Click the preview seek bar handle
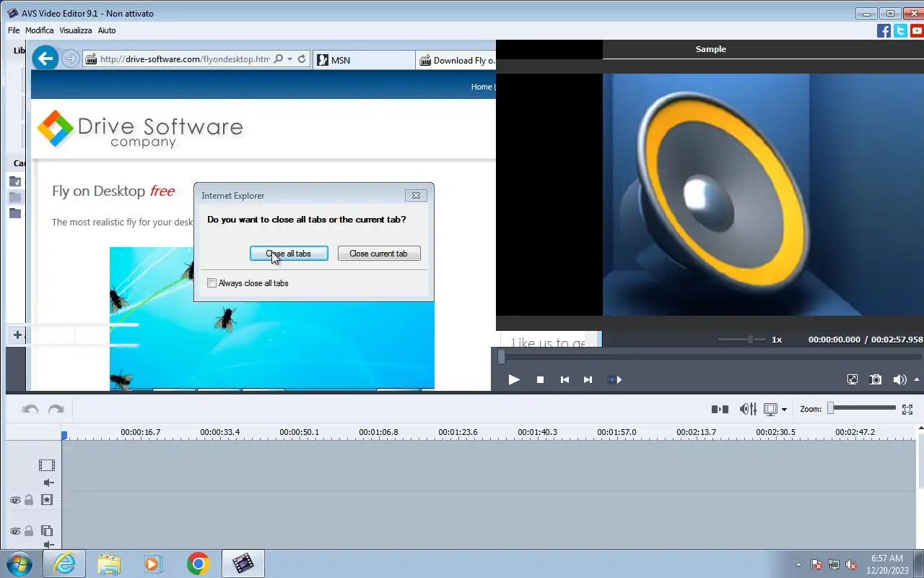Image resolution: width=924 pixels, height=578 pixels. coord(501,356)
